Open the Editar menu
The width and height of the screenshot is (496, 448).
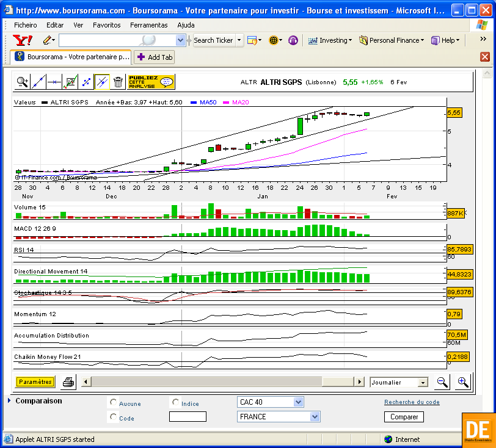[55, 25]
